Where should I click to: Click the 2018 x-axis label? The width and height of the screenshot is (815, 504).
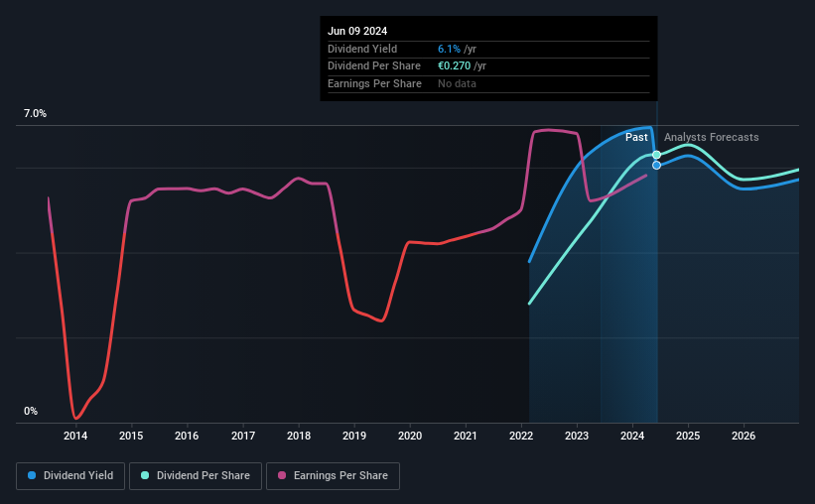(299, 436)
